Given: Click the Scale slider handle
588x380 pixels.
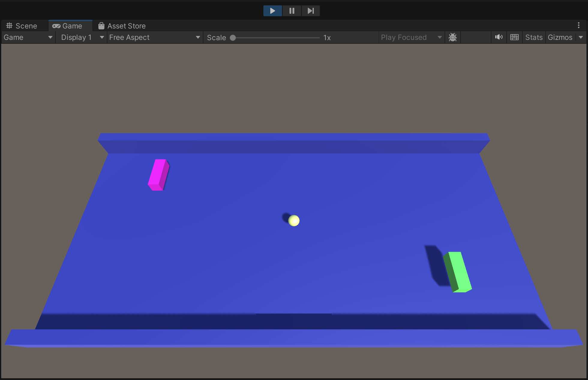Looking at the screenshot, I should pyautogui.click(x=233, y=38).
